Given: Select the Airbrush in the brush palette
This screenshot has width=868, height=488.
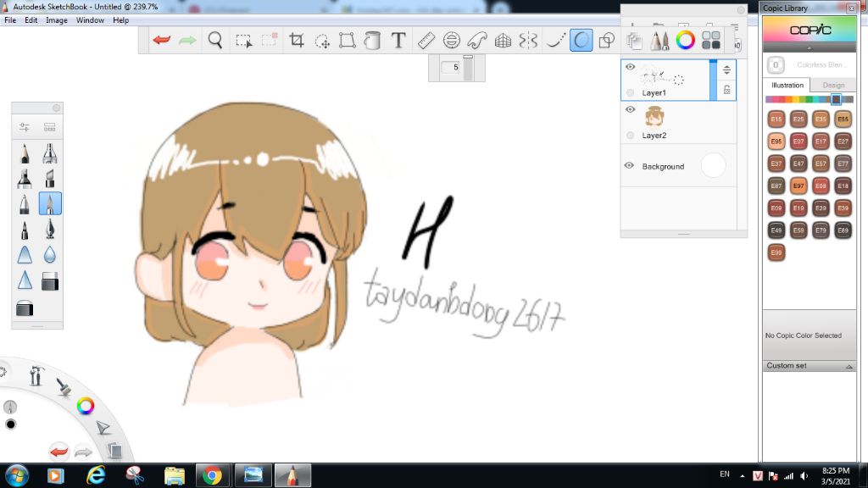Looking at the screenshot, I should 50,153.
